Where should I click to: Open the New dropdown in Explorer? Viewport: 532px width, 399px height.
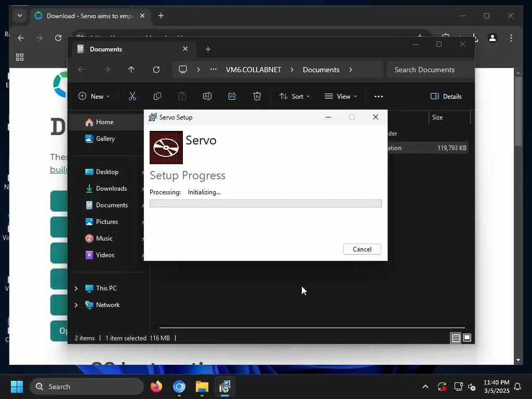(x=94, y=96)
